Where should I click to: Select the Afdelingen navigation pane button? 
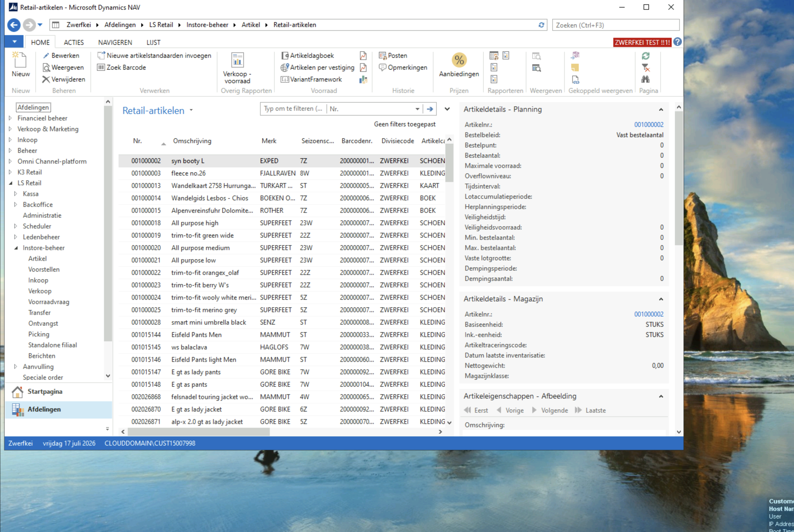click(x=58, y=409)
